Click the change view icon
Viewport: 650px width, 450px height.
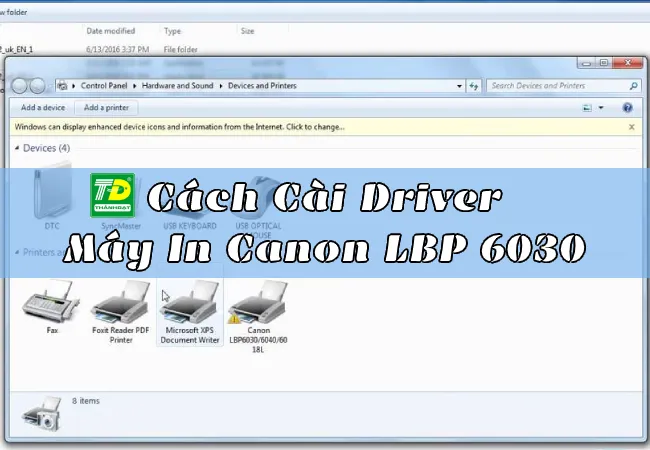(x=587, y=108)
